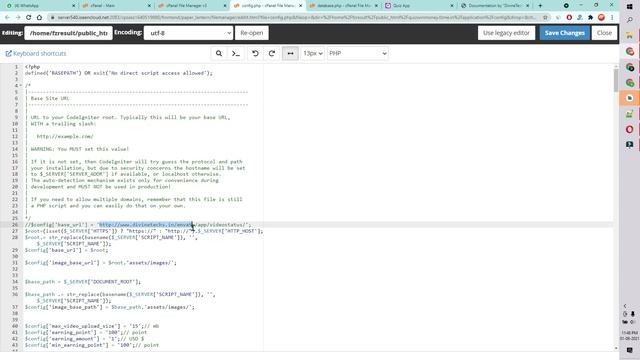Toggle line wrap in the editor
This screenshot has height=360, width=640.
pyautogui.click(x=290, y=53)
